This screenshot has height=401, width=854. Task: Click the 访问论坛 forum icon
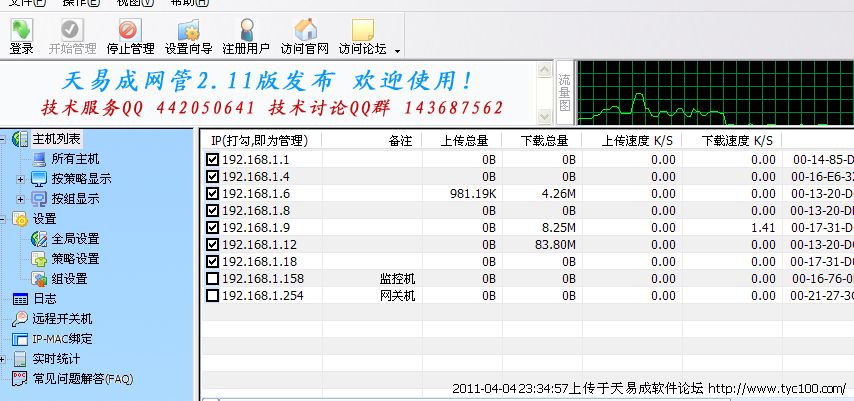point(362,36)
